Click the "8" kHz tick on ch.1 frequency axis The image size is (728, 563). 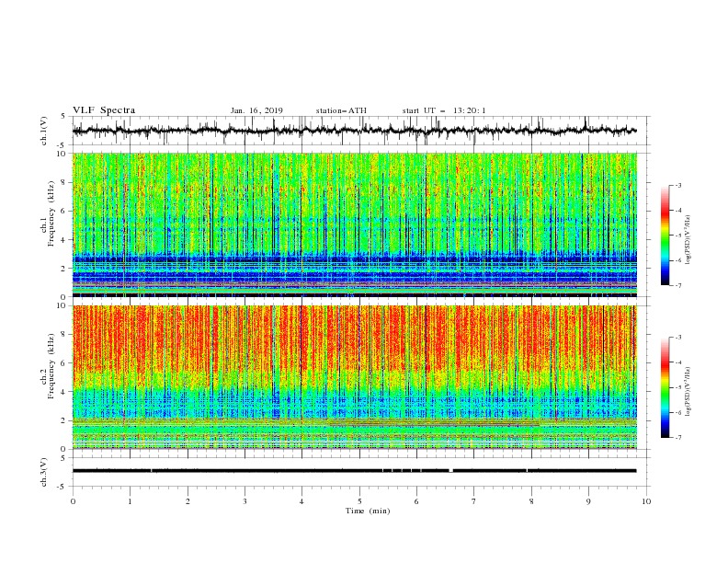click(x=64, y=182)
